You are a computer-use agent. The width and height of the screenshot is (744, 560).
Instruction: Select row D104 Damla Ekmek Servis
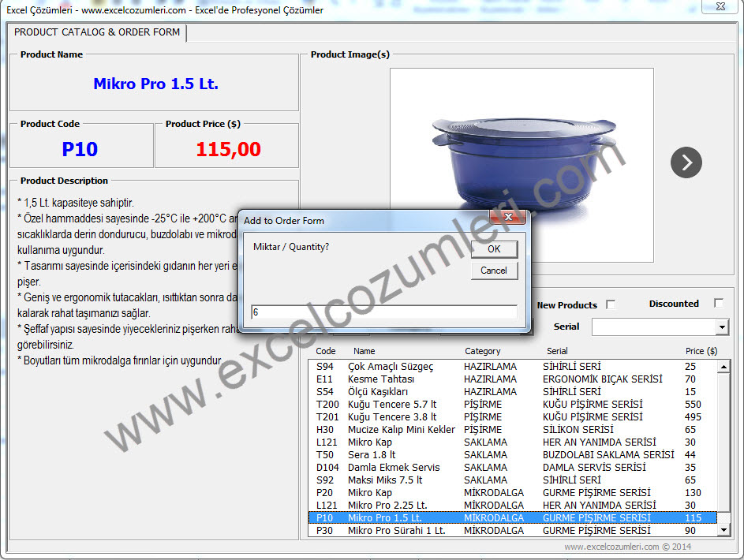point(513,468)
